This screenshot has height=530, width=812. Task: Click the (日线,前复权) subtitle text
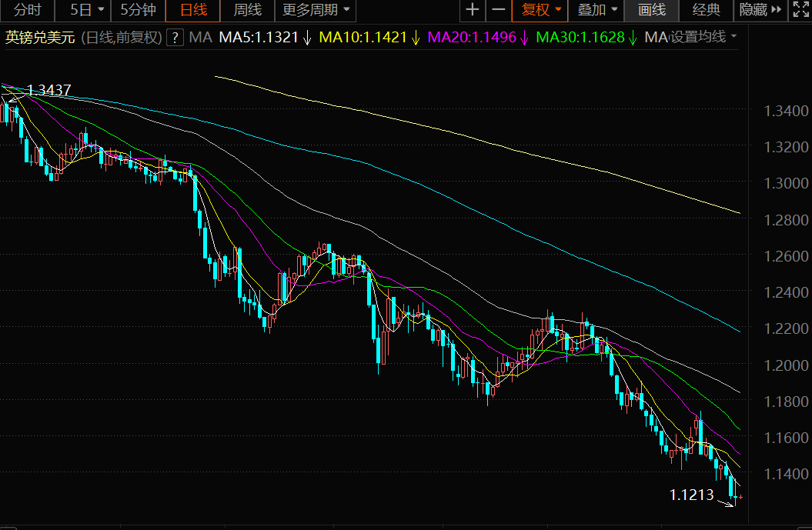point(122,37)
